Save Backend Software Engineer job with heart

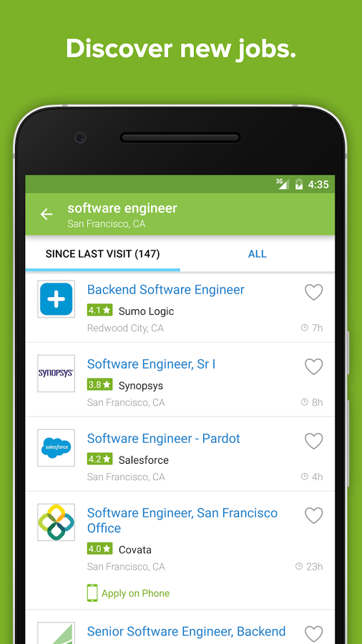313,292
